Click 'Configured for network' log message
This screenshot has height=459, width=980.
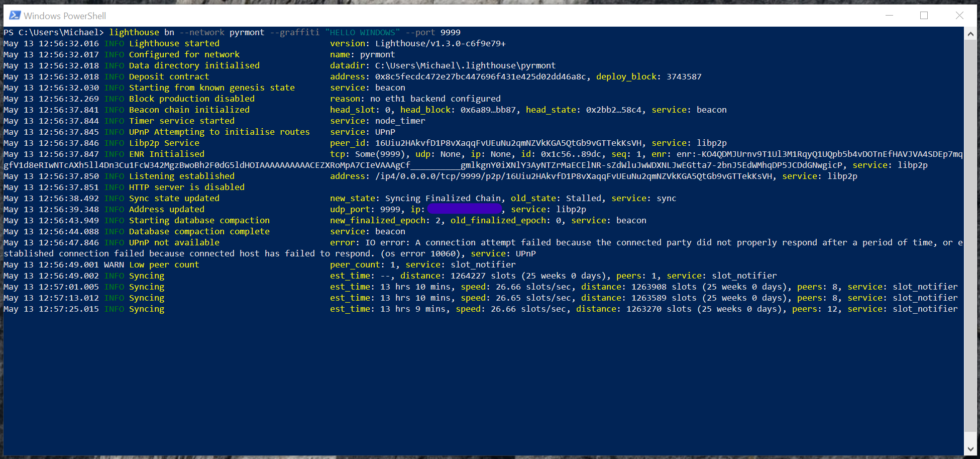[184, 54]
